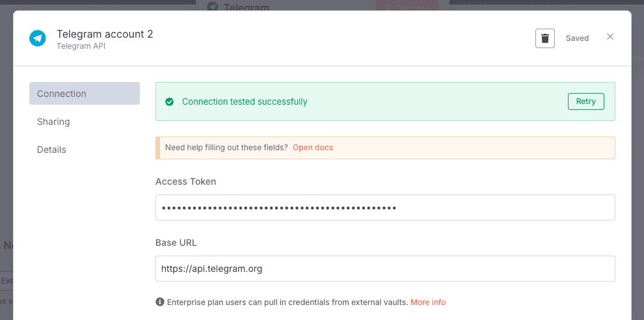Close the credential dialog with the X
This screenshot has width=644, height=320.
610,37
